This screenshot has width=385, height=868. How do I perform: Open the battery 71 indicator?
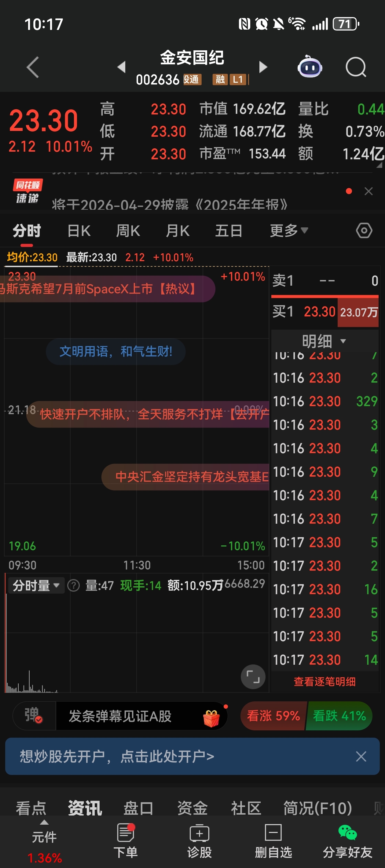[346, 24]
